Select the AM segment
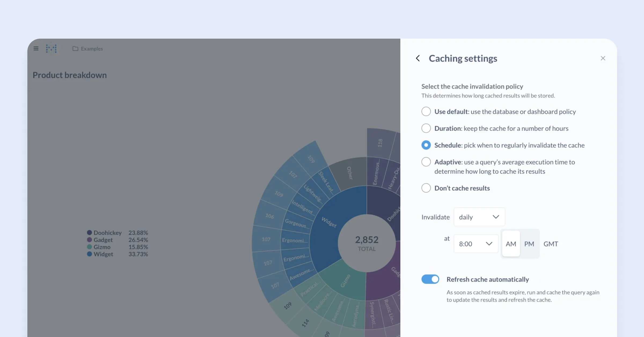 tap(511, 244)
